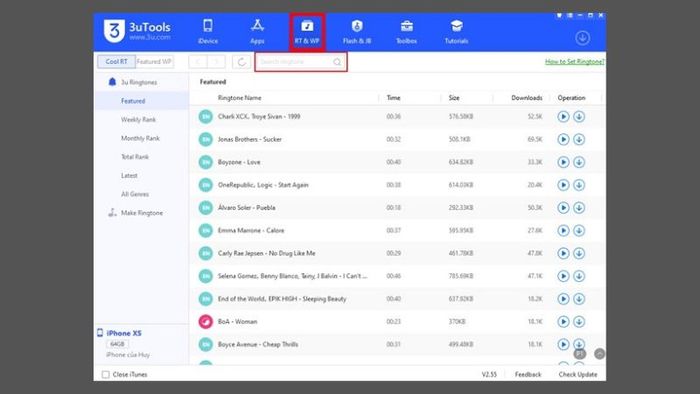Go forward with the right arrow button
The height and width of the screenshot is (394, 700).
(216, 62)
